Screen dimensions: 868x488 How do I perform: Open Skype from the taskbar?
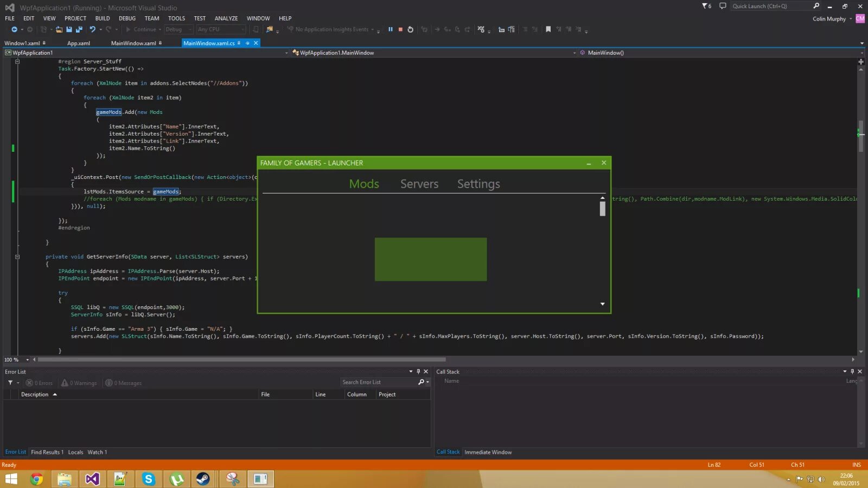click(x=148, y=479)
